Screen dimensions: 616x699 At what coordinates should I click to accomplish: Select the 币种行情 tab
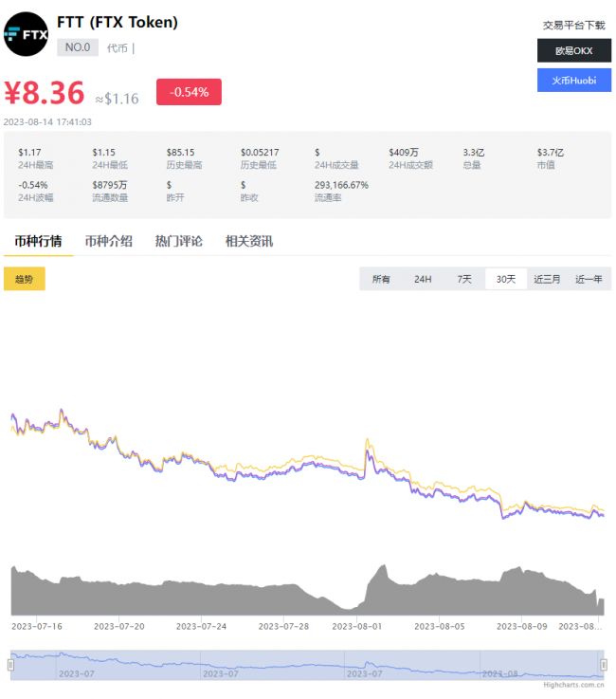pyautogui.click(x=38, y=241)
